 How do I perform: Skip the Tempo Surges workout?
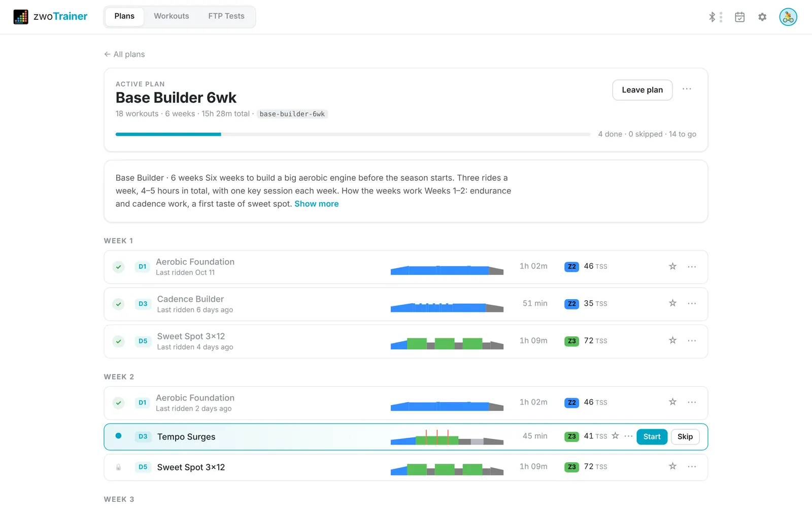point(685,437)
